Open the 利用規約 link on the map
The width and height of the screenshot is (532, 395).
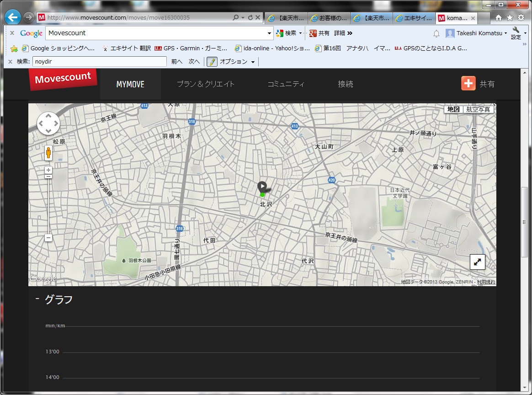486,282
